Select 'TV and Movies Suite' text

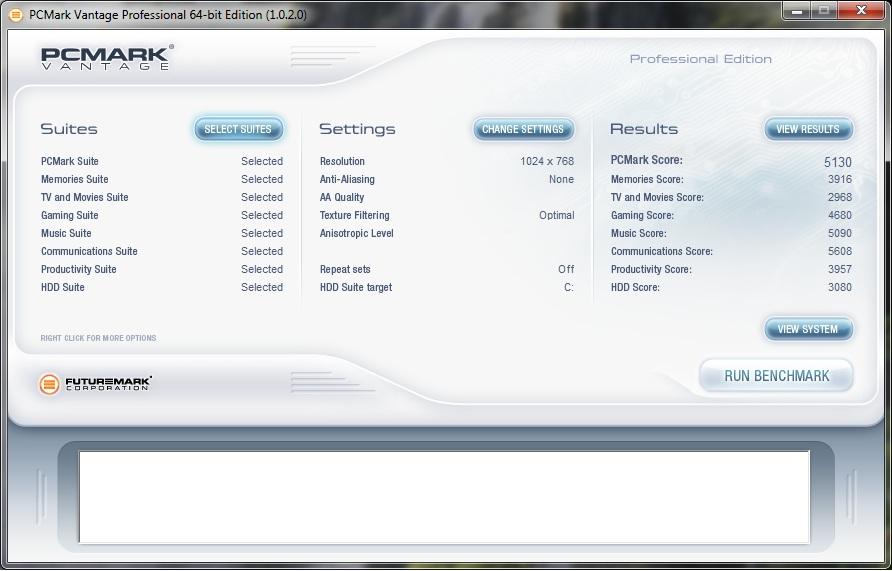85,197
